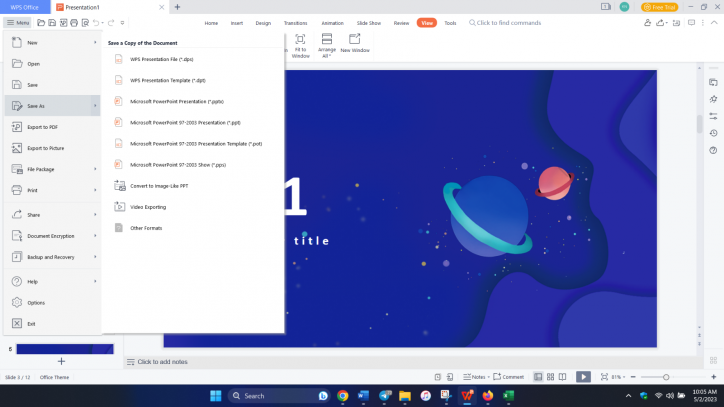Image resolution: width=724 pixels, height=407 pixels.
Task: Click the zoom out minus button
Action: pyautogui.click(x=633, y=377)
